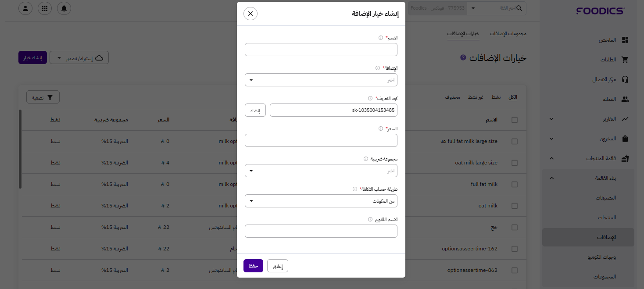This screenshot has width=644, height=289.
Task: Switch to the مجموعات الإضافات tab
Action: pos(508,34)
